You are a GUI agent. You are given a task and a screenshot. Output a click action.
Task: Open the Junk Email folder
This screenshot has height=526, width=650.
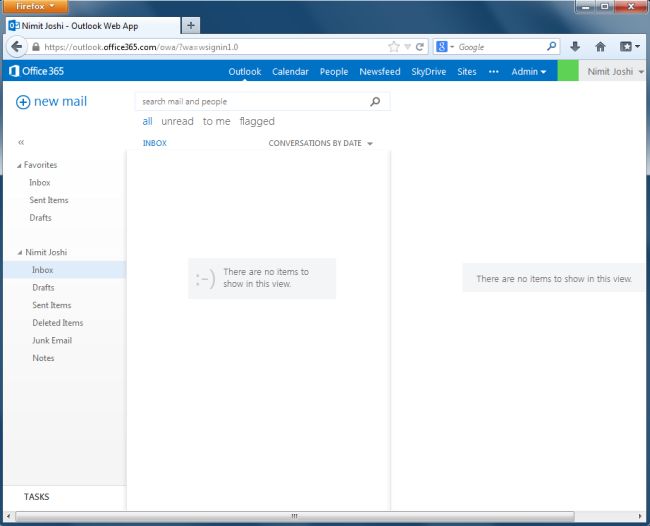(52, 340)
